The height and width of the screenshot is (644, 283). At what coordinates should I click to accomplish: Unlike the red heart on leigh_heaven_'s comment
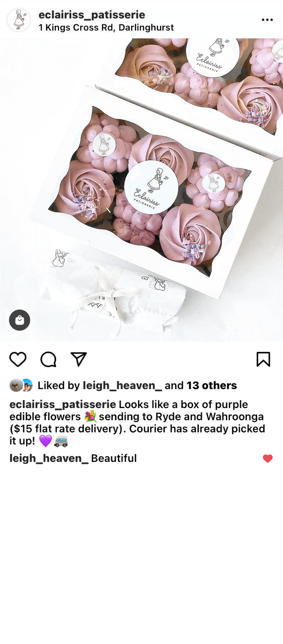[268, 459]
